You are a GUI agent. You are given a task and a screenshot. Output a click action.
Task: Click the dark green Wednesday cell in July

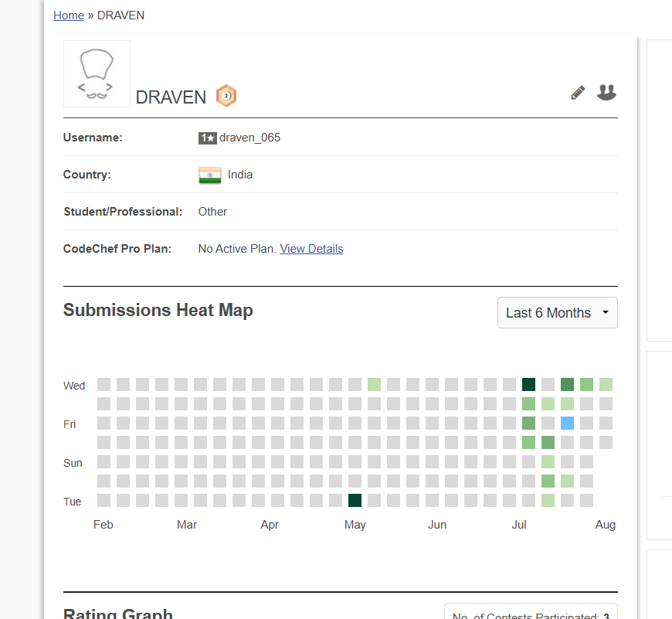(528, 385)
